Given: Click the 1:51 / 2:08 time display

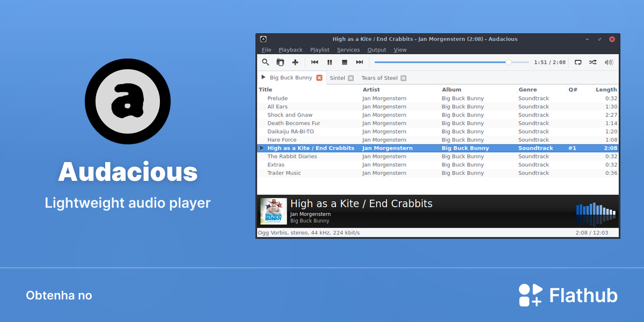Looking at the screenshot, I should 550,62.
